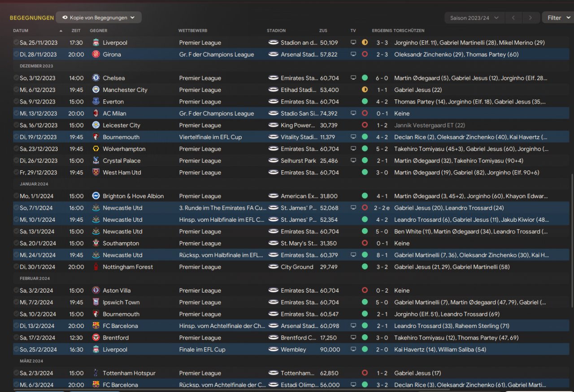Click the 90,000 attendance figure
Image resolution: width=574 pixels, height=392 pixels.
pos(330,349)
